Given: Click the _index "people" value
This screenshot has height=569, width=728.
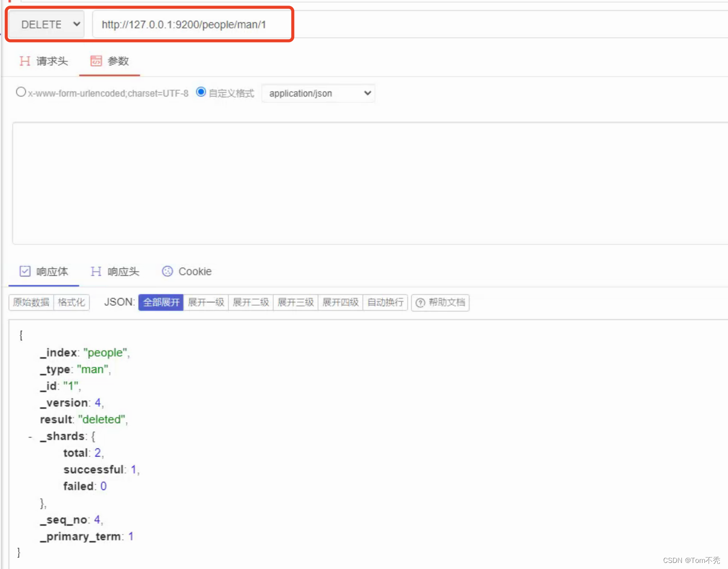Looking at the screenshot, I should pos(105,353).
